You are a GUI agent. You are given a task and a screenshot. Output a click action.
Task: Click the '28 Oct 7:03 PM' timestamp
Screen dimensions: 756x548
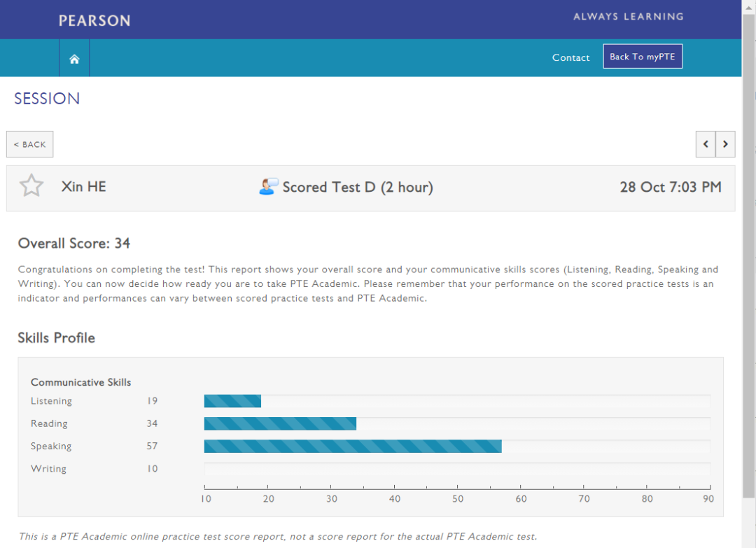[671, 187]
